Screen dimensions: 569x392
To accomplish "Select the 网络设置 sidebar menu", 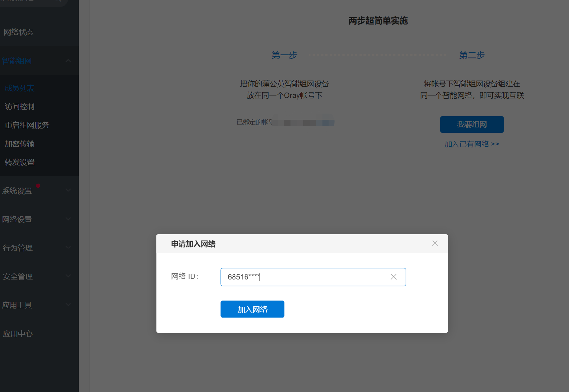I will point(17,219).
